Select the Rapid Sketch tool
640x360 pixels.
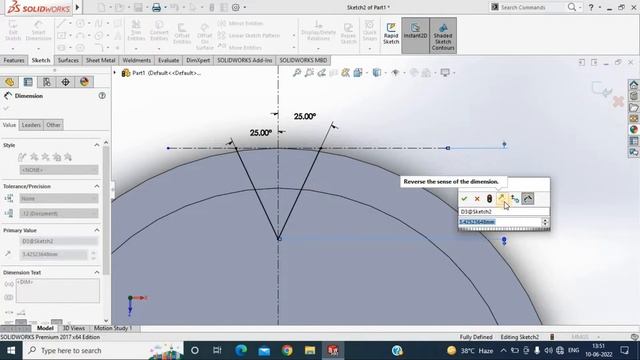(x=391, y=34)
